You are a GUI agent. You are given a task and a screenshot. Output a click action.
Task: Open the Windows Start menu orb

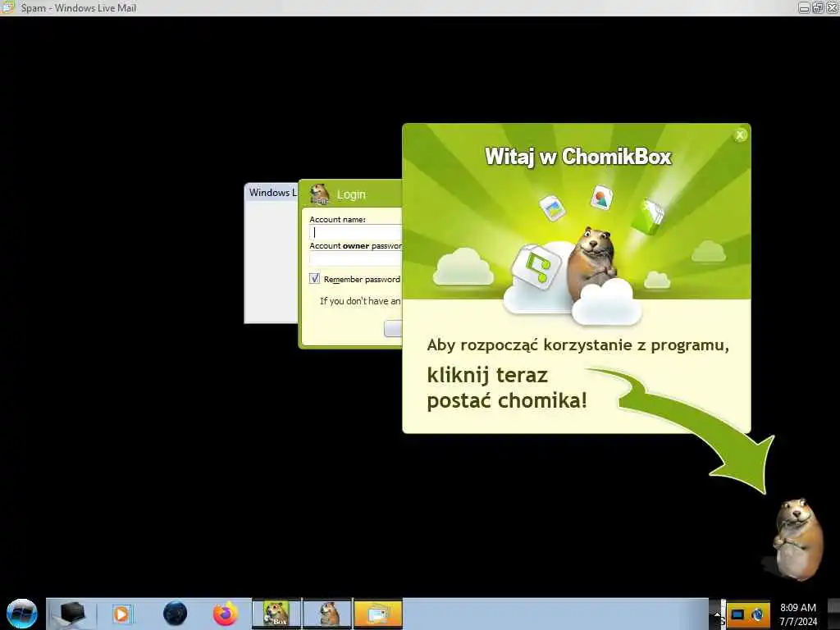(x=22, y=614)
